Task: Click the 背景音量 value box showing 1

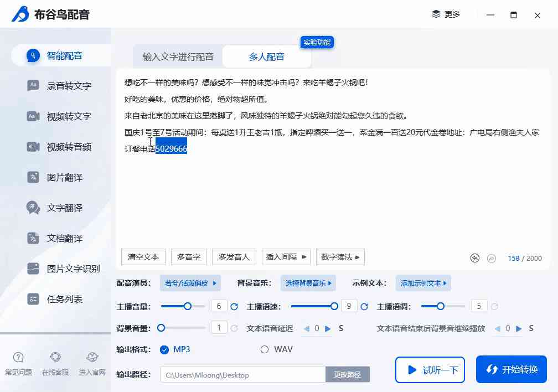Action: pos(219,328)
